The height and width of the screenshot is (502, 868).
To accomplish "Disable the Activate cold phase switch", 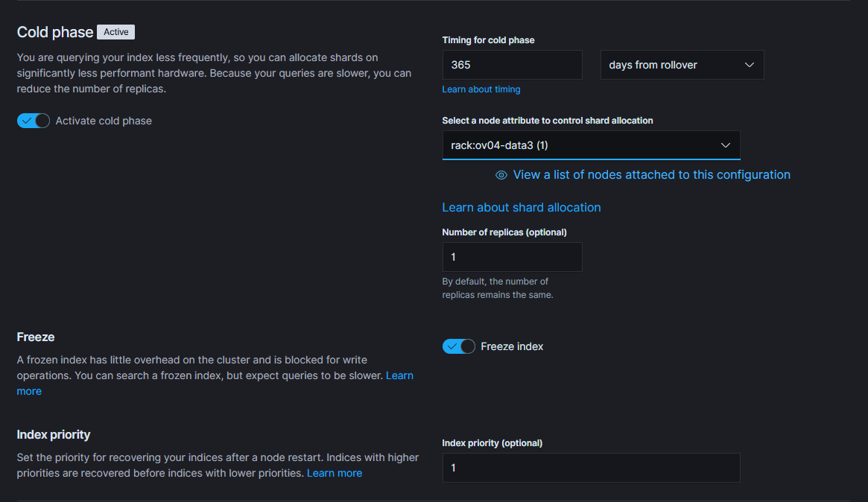I will pyautogui.click(x=34, y=121).
